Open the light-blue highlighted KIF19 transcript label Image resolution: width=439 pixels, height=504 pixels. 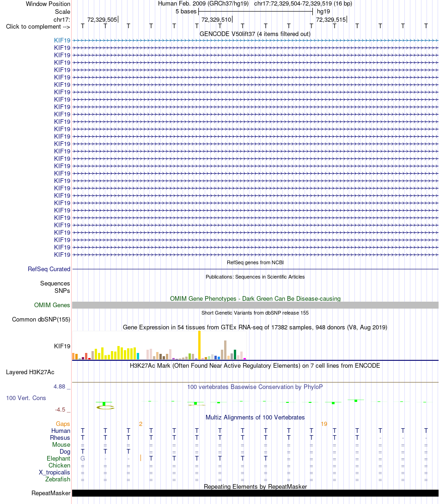(62, 41)
